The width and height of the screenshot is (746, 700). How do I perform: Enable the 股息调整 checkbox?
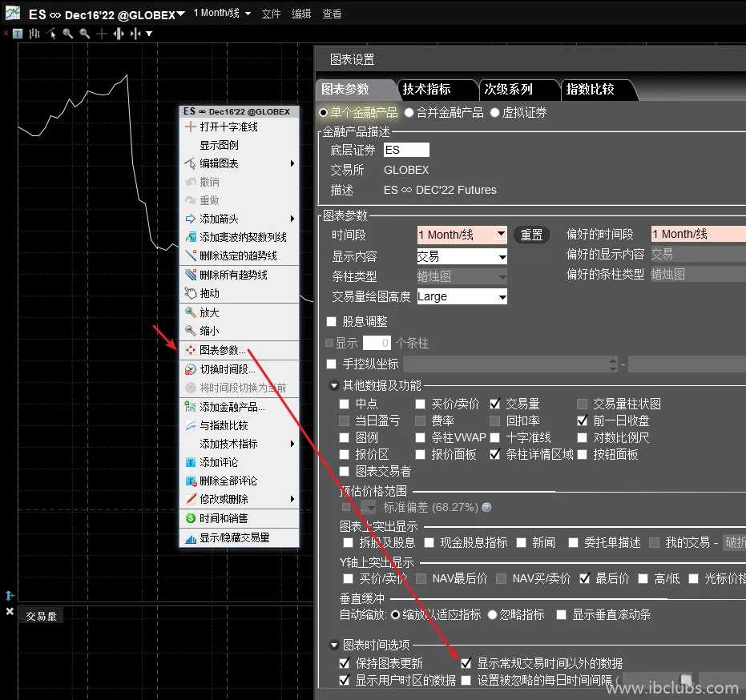tap(332, 322)
